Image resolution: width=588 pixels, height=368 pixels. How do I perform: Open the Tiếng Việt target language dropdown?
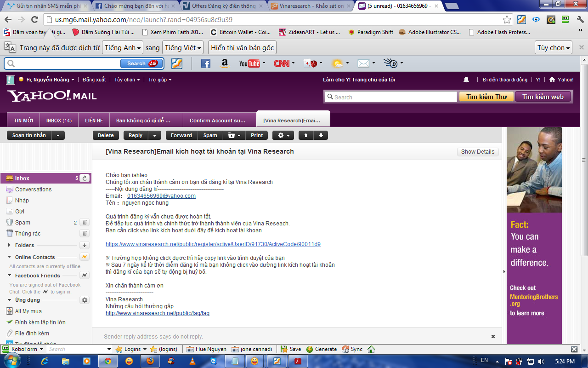coord(183,48)
